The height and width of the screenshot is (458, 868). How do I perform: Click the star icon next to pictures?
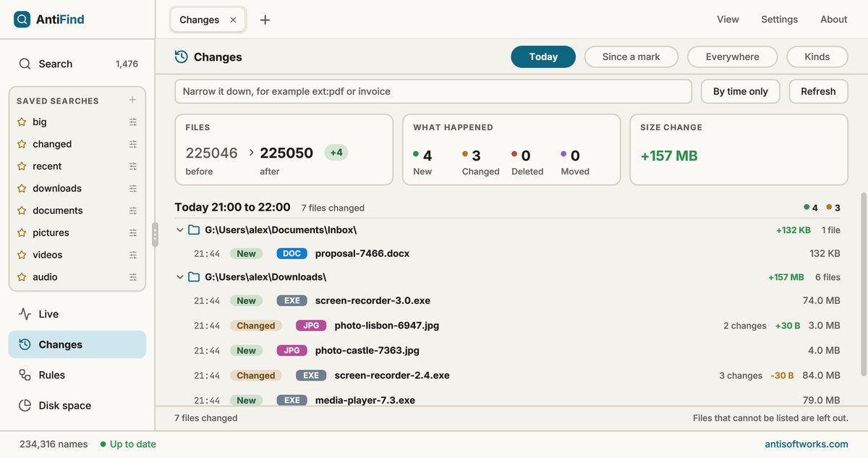(22, 233)
